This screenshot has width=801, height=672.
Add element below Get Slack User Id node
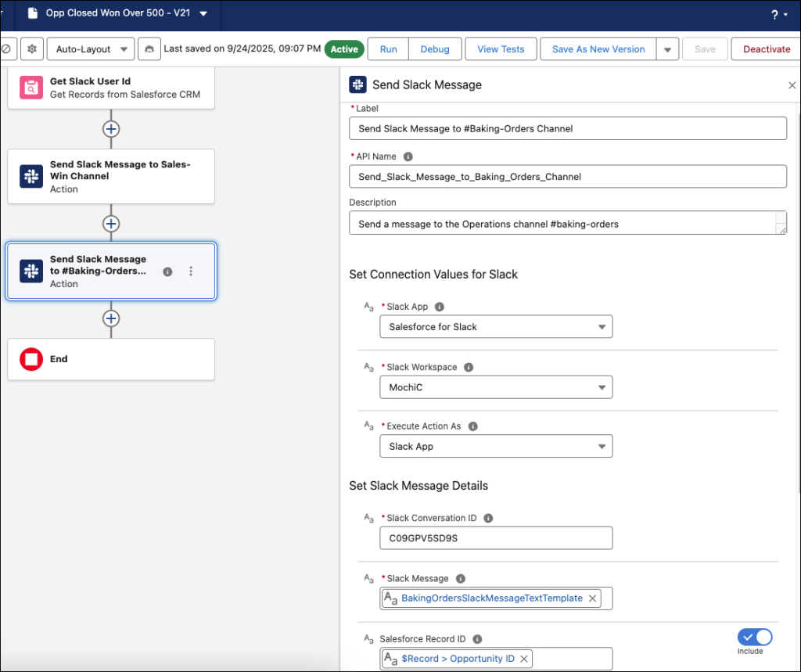point(111,129)
